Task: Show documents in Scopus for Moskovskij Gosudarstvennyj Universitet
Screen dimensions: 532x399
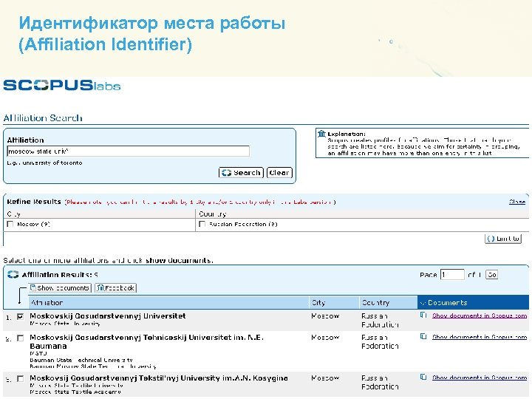Action: (x=480, y=316)
